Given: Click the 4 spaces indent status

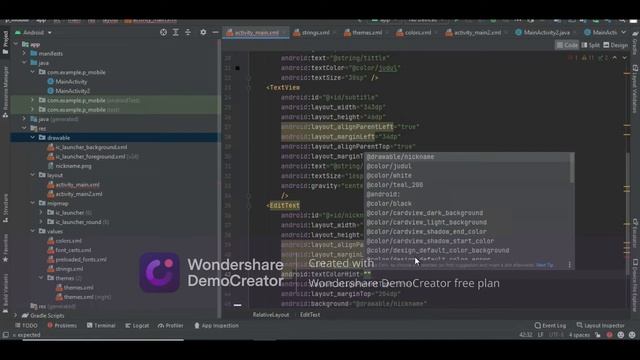Looking at the screenshot, I should click(x=579, y=335).
